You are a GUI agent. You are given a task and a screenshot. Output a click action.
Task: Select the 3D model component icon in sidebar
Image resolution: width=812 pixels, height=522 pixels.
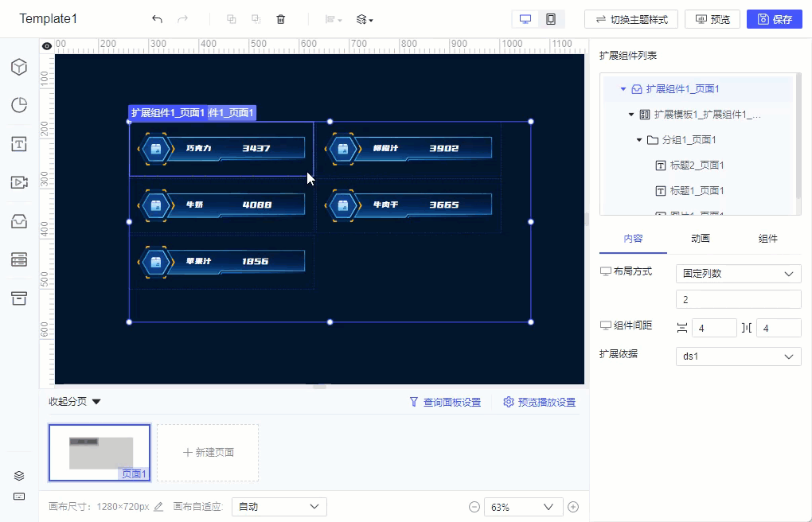(18, 68)
